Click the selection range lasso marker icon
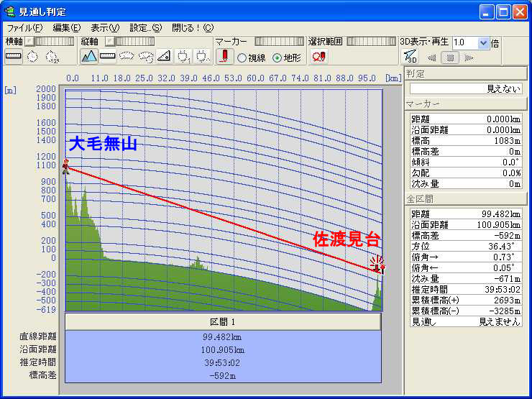Screen dimensions: 532x399 coord(319,56)
